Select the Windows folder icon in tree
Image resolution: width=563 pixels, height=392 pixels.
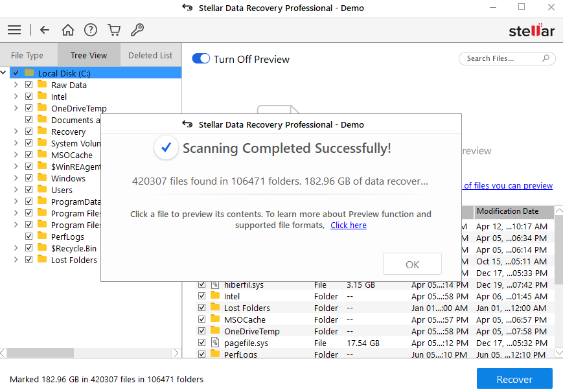coord(42,178)
